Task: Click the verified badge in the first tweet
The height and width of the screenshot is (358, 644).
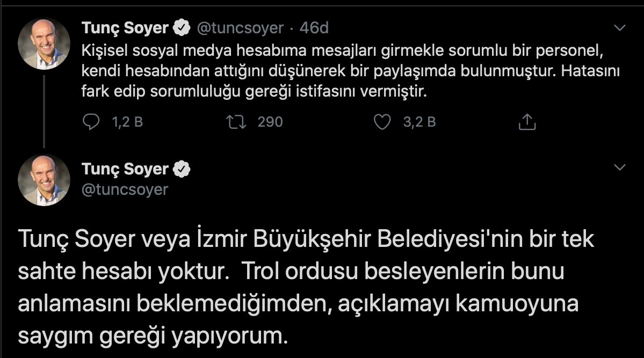Action: tap(183, 27)
